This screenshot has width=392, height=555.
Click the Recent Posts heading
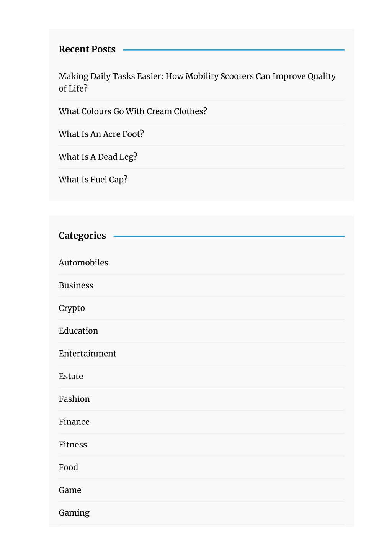point(87,49)
